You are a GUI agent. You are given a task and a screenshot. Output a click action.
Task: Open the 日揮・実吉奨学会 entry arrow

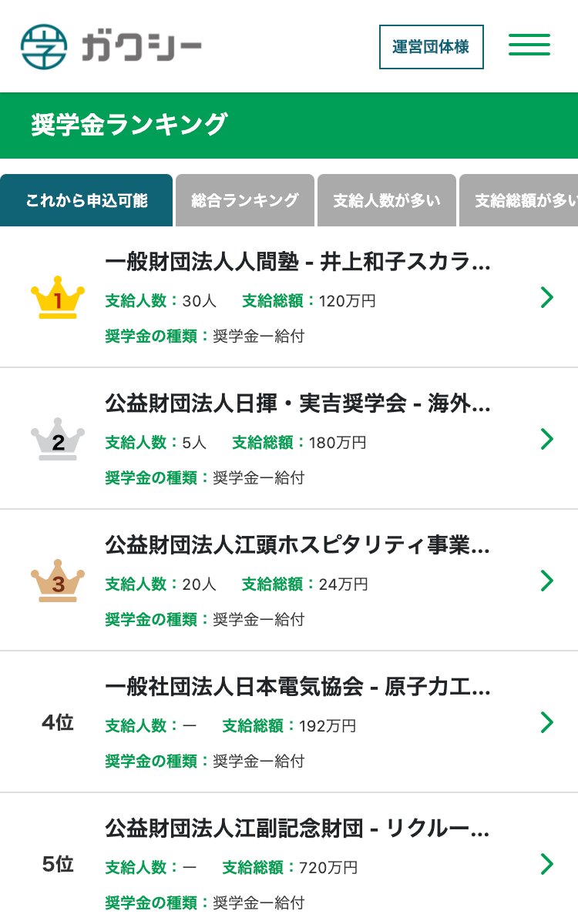547,439
